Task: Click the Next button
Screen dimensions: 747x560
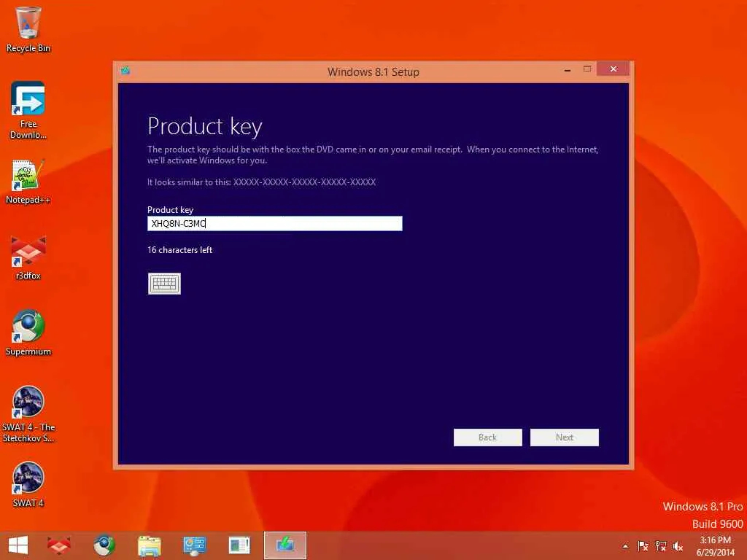Action: [x=565, y=437]
